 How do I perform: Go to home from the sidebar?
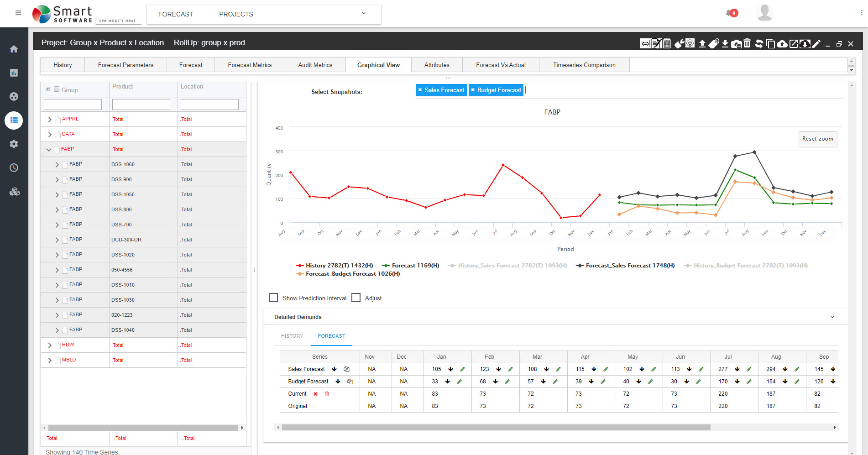point(14,49)
